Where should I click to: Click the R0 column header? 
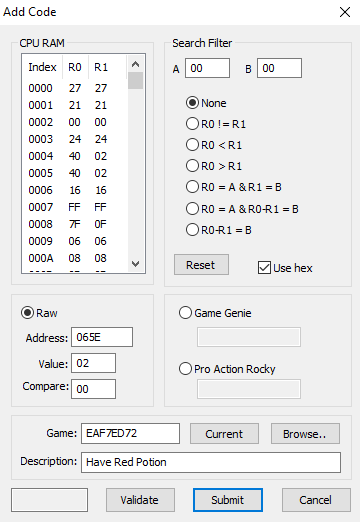(75, 67)
